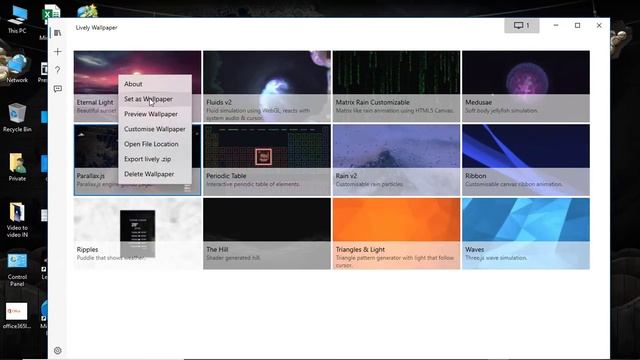Select The Hill wallpaper tile
Image resolution: width=640 pixels, height=360 pixels.
pos(267,233)
